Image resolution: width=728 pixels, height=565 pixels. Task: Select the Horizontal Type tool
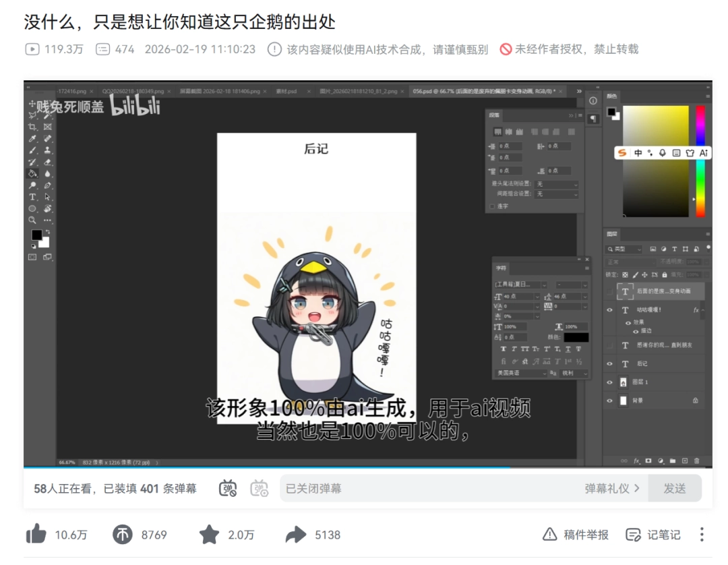[x=32, y=197]
